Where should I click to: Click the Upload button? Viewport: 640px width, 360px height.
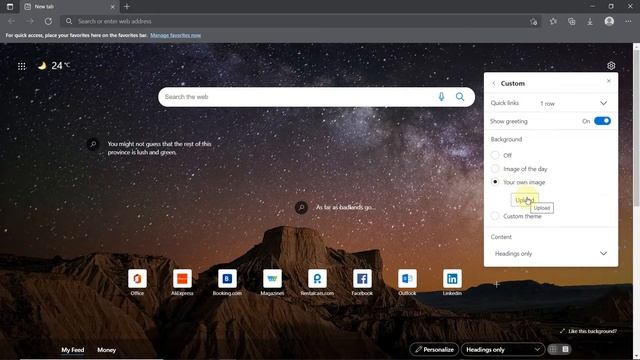coord(524,200)
